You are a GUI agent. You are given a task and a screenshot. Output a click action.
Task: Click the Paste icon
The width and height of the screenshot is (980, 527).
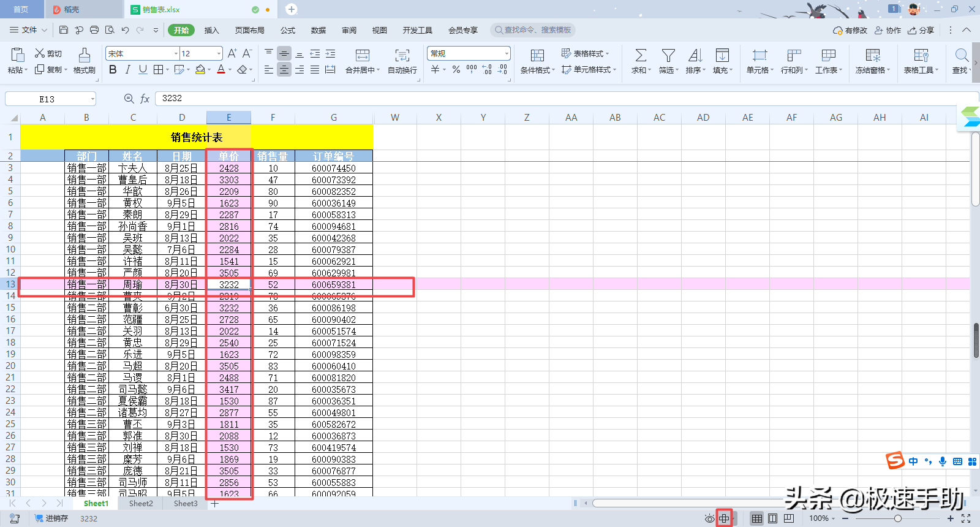pyautogui.click(x=18, y=55)
